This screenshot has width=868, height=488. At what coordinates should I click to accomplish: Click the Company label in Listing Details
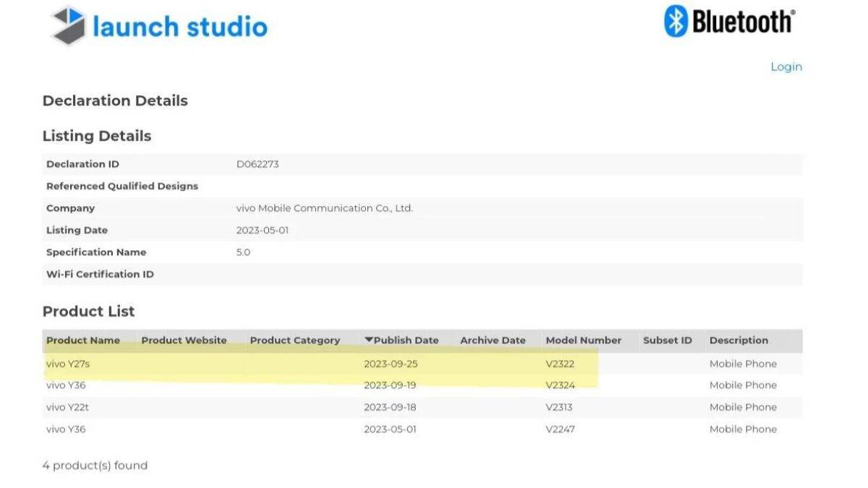[70, 208]
